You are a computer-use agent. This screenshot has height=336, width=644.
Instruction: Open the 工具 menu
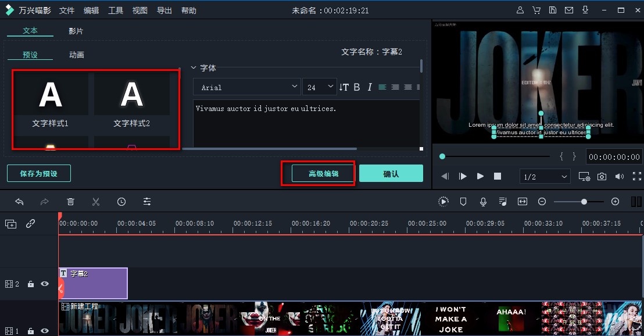tap(115, 10)
